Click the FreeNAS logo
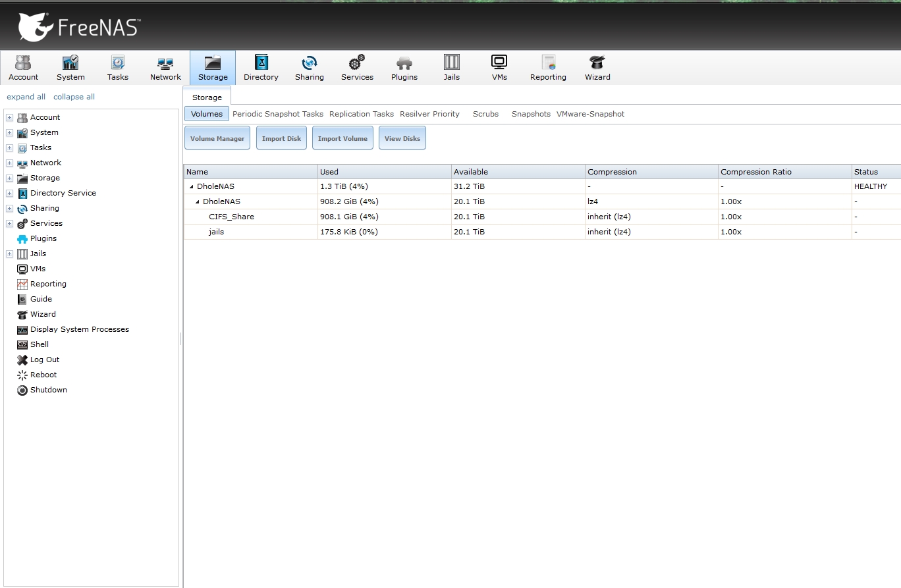Screen dimensions: 901x588 pos(79,28)
